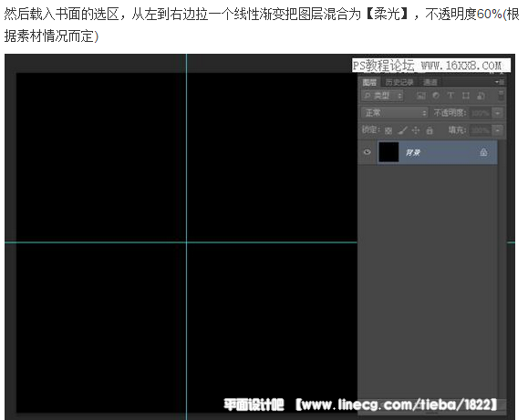
Task: Click the 填充 fill value field
Action: pos(481,130)
